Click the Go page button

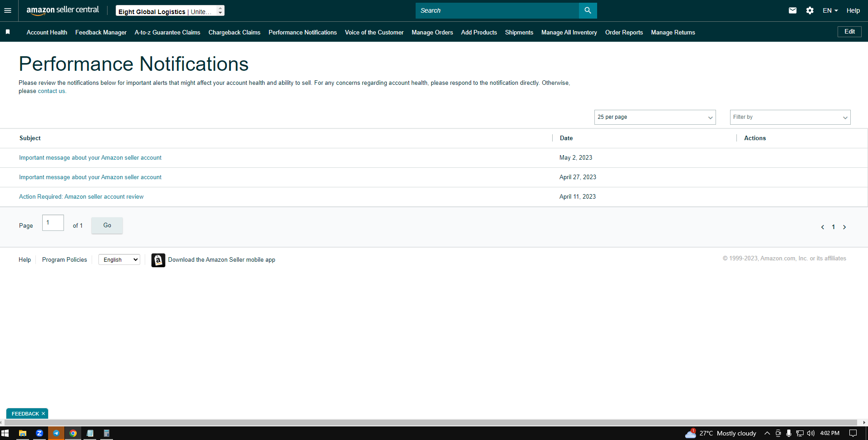point(107,225)
